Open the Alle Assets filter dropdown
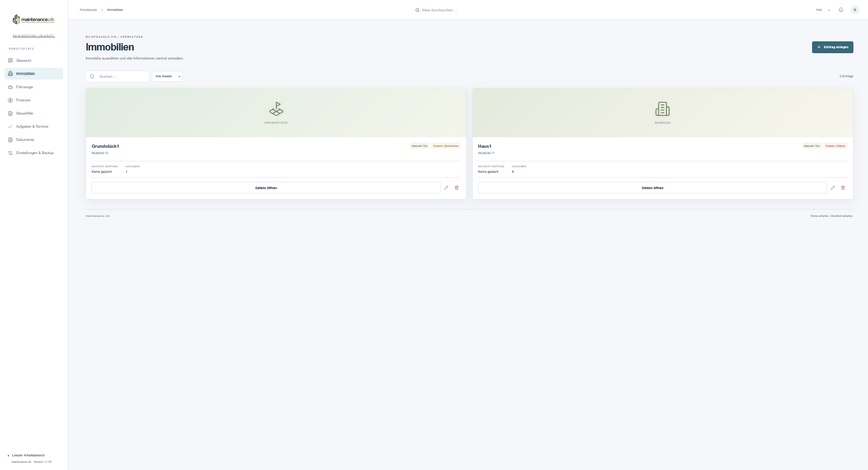The width and height of the screenshot is (868, 470). [x=167, y=76]
